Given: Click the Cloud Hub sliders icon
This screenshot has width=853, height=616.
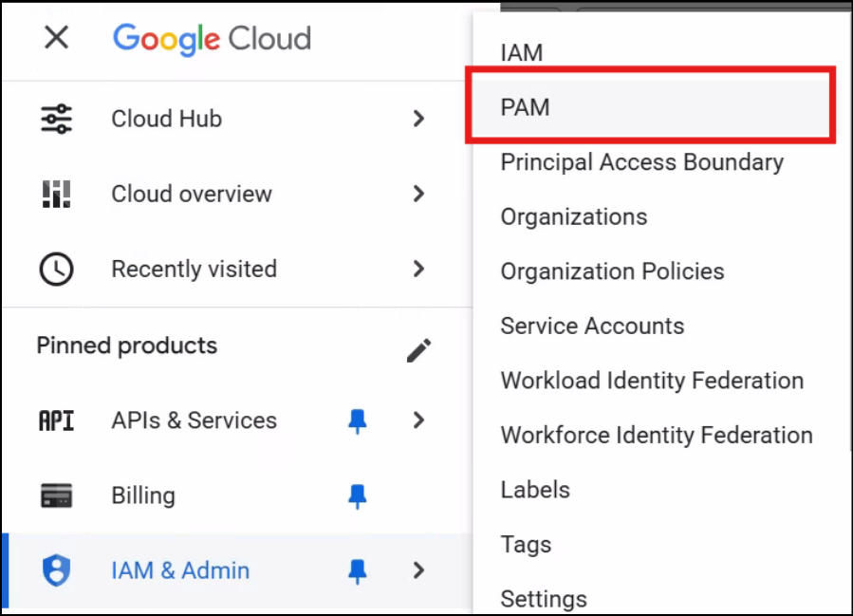Looking at the screenshot, I should tap(56, 119).
